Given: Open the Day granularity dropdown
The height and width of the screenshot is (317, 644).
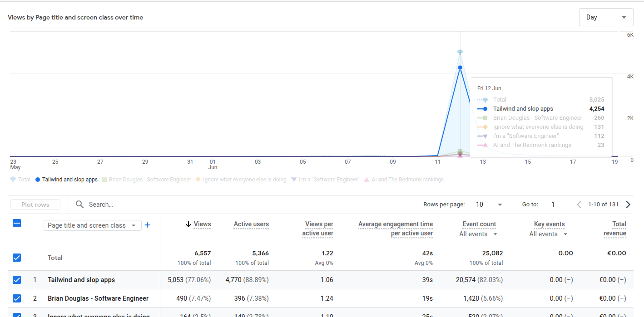Looking at the screenshot, I should (x=606, y=17).
